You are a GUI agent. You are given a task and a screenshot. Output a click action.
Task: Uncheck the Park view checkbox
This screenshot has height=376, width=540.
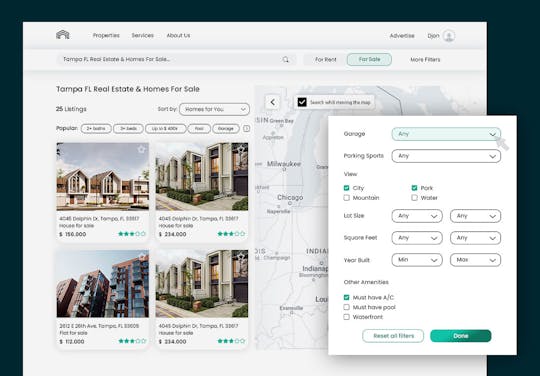414,188
